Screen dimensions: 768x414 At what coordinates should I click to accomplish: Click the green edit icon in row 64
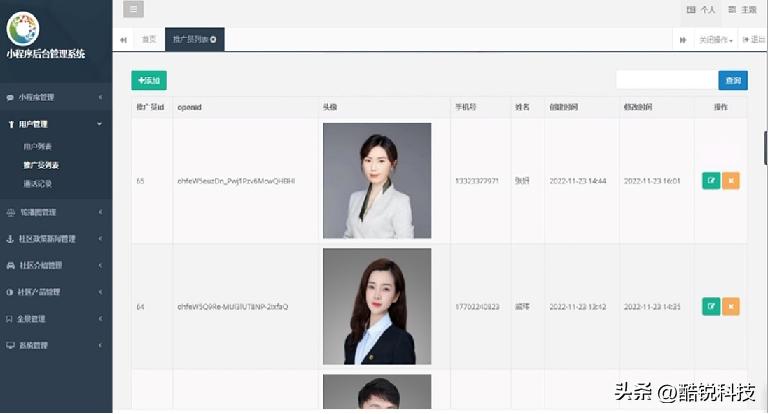711,307
